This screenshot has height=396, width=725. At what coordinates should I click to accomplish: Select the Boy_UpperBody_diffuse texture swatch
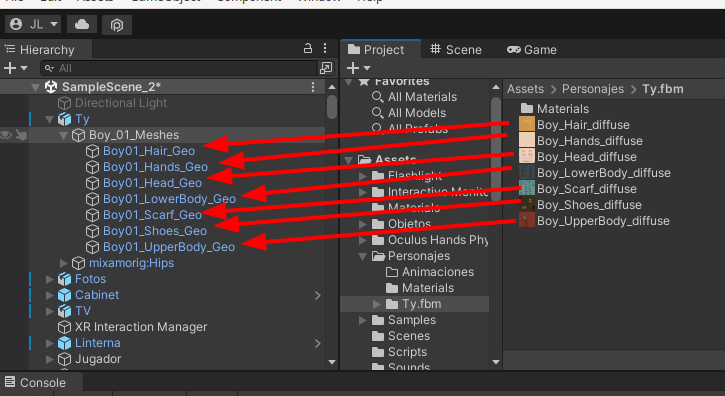tap(527, 221)
